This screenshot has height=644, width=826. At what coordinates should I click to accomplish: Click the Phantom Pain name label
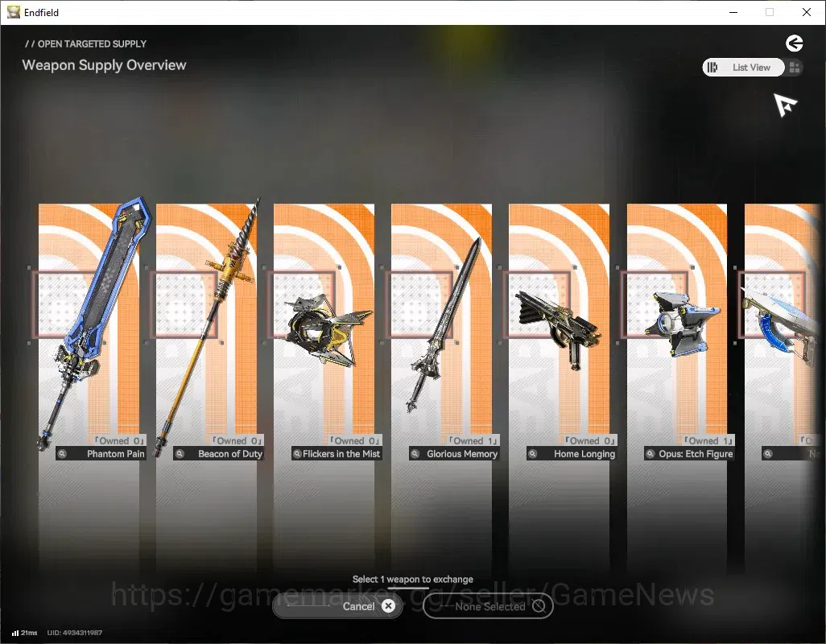tap(115, 454)
